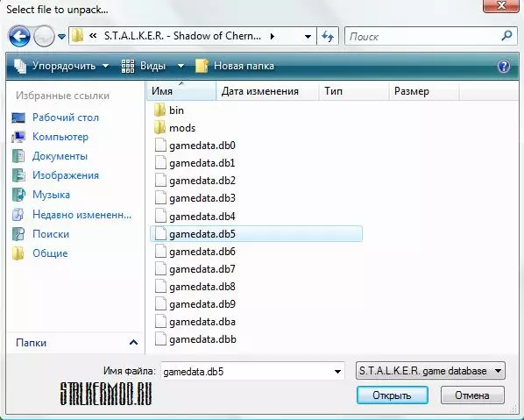This screenshot has height=420, width=524.
Task: Click the Forward navigation arrow
Action: (x=44, y=36)
